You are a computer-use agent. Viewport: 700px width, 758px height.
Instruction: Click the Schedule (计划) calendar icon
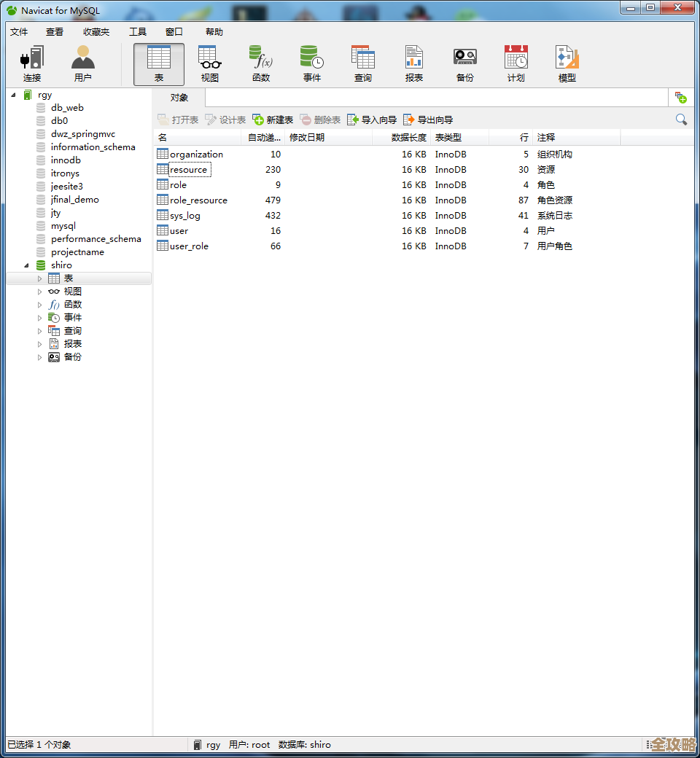[516, 58]
